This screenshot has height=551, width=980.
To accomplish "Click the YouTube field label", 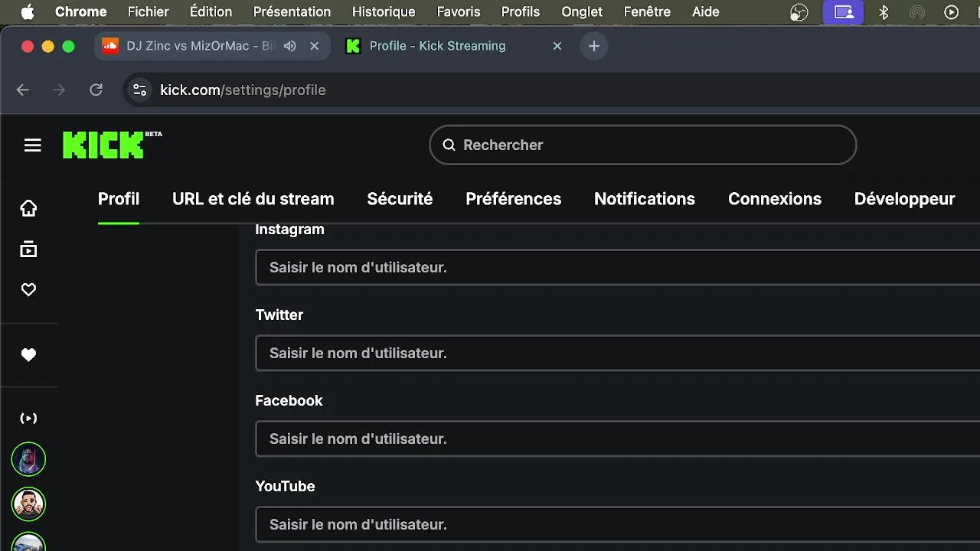I will point(285,487).
